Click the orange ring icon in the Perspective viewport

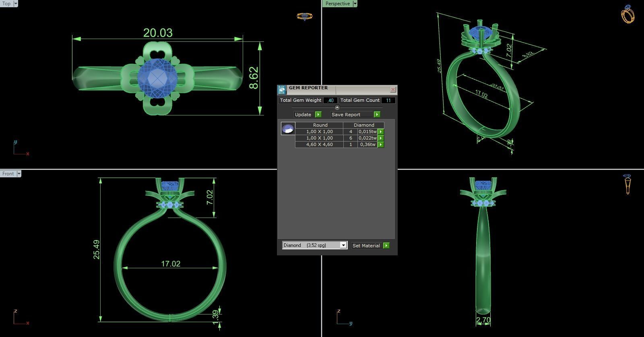[627, 14]
